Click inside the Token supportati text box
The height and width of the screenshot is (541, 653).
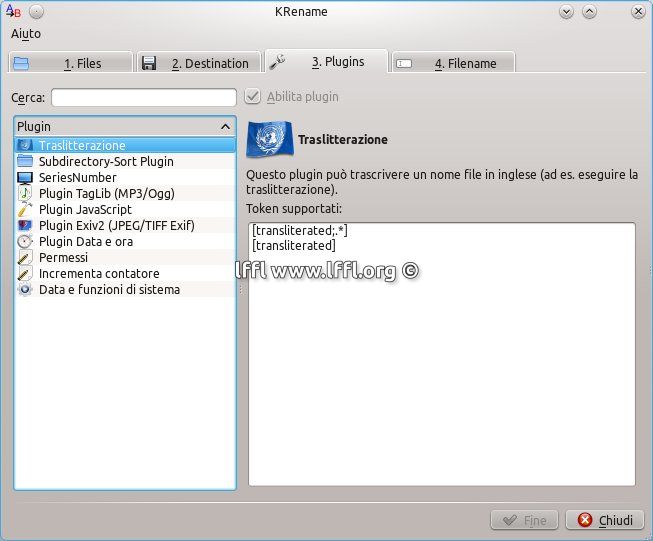click(442, 354)
